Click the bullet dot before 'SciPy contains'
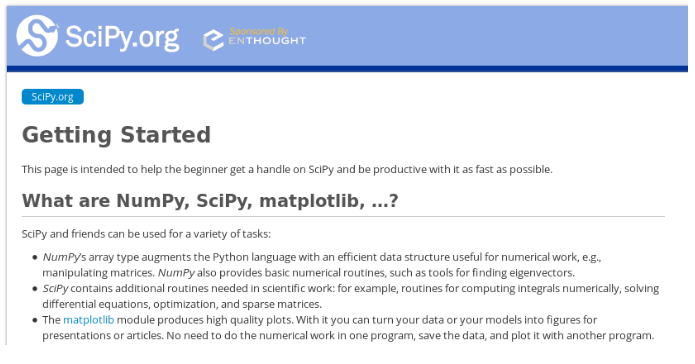The image size is (695, 364). pos(35,289)
